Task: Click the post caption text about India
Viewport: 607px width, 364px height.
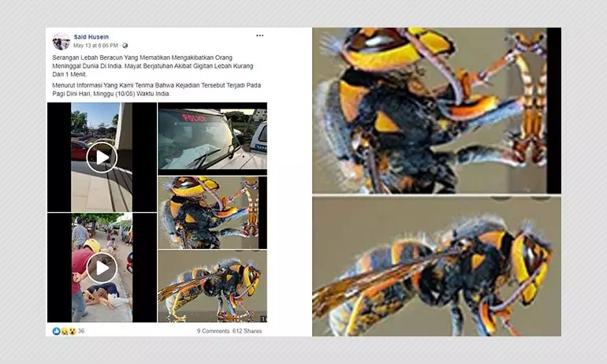Action: 153,65
